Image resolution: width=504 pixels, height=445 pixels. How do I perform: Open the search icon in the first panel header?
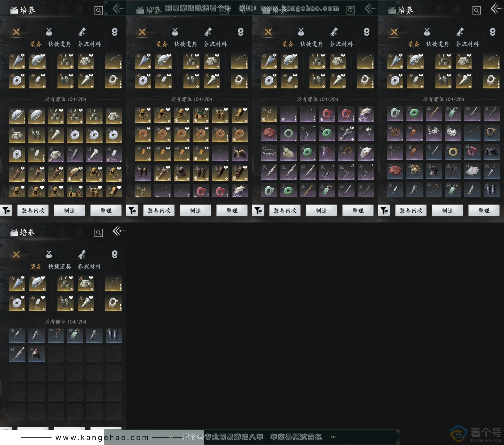click(x=99, y=11)
